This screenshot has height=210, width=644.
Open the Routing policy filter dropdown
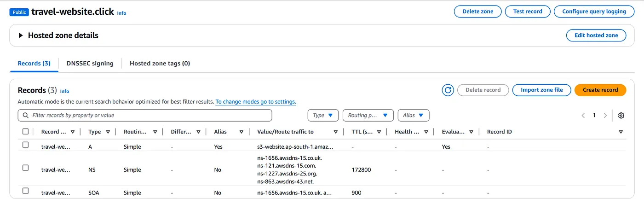(x=368, y=116)
